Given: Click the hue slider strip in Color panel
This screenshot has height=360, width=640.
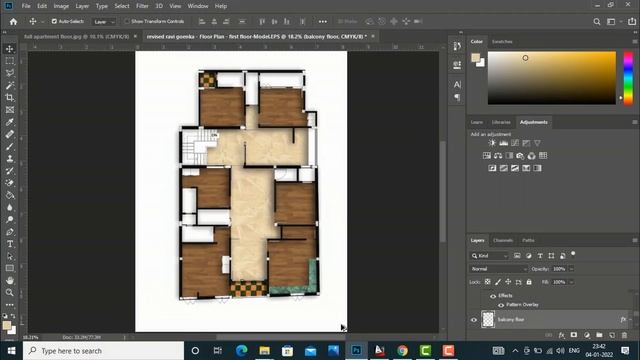Looking at the screenshot, I should coord(628,78).
